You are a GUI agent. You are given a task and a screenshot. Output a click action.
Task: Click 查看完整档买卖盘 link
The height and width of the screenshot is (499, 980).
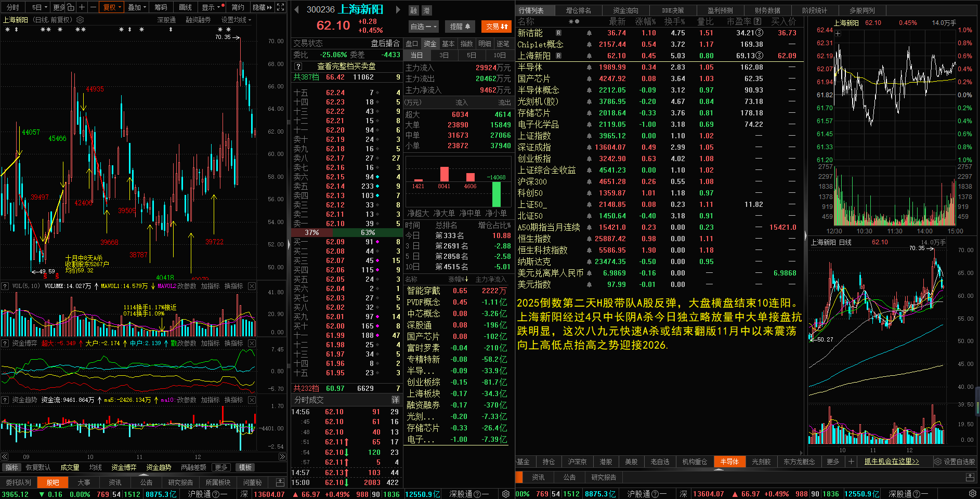point(346,67)
